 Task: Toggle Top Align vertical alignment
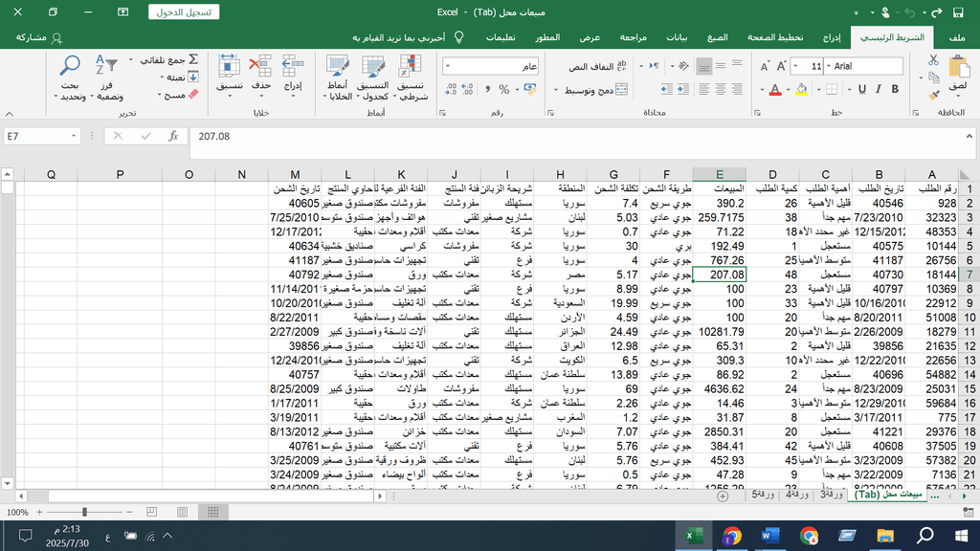[x=737, y=65]
